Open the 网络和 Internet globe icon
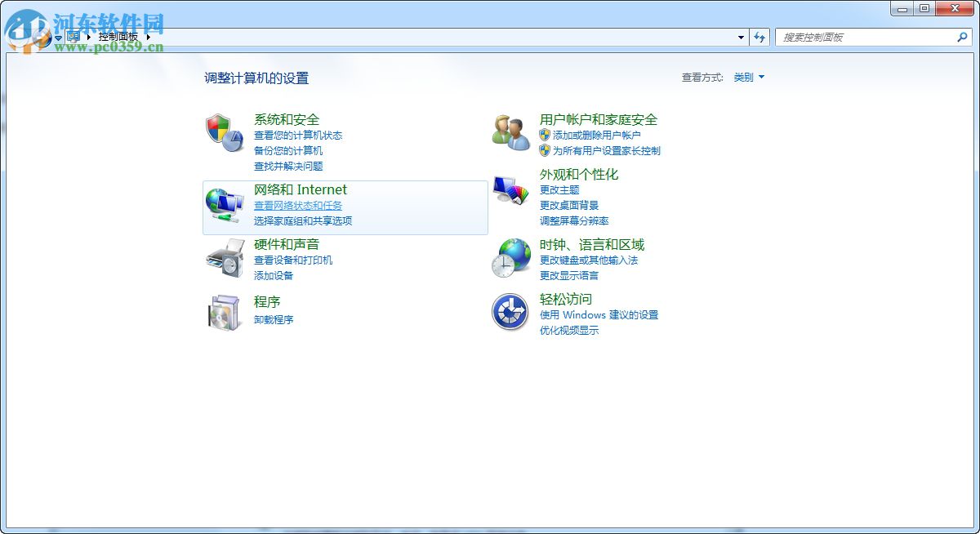Image resolution: width=980 pixels, height=534 pixels. [x=224, y=204]
